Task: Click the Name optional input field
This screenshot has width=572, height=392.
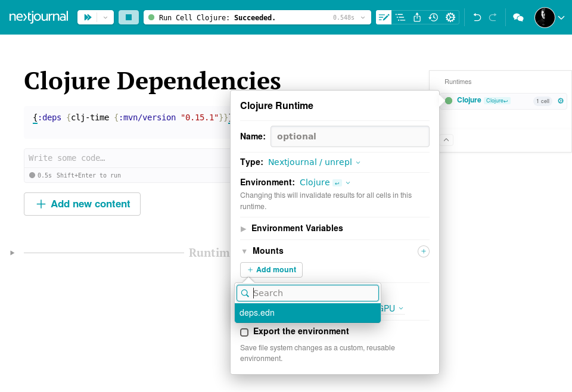Action: click(x=350, y=136)
